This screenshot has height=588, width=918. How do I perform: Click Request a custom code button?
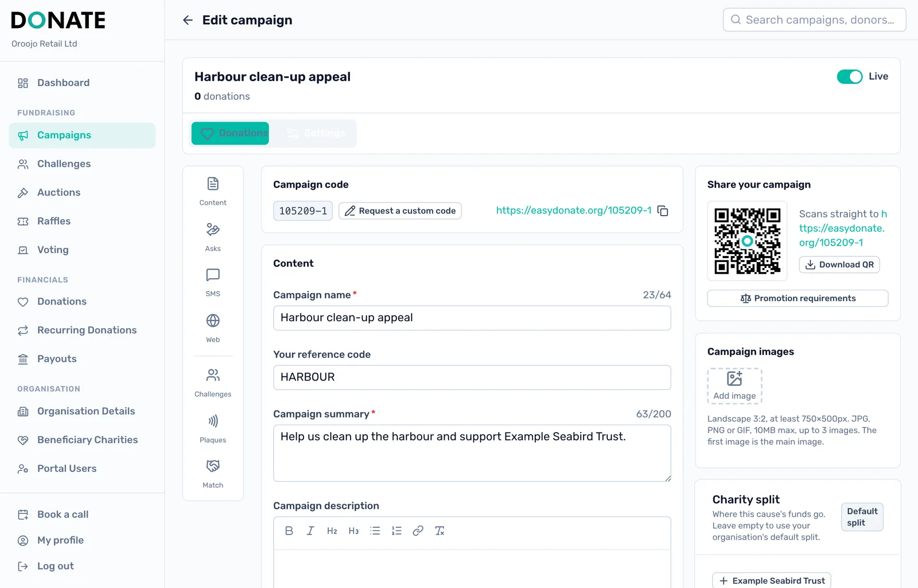pos(400,211)
